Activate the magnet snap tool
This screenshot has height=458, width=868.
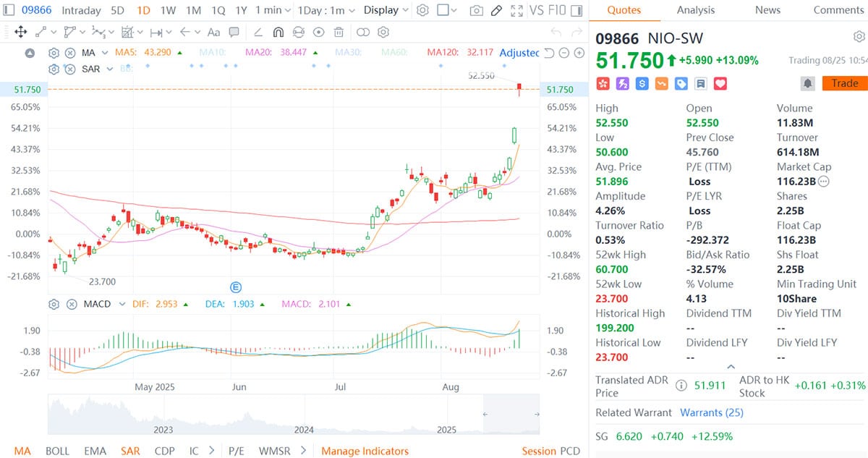click(278, 32)
